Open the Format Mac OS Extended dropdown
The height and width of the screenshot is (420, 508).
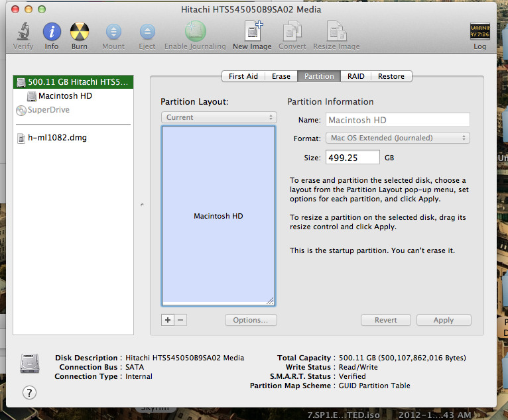(x=398, y=138)
